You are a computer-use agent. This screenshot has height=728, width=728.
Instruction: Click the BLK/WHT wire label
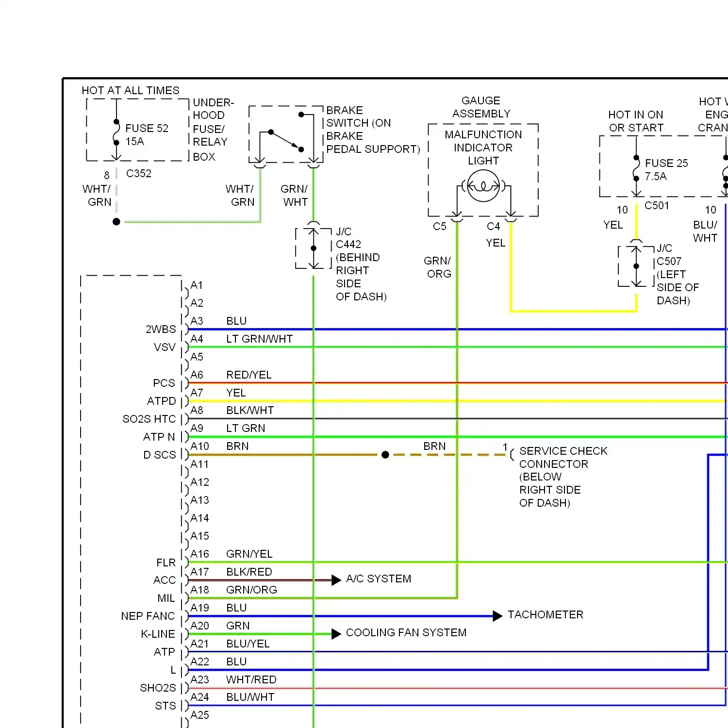250,410
